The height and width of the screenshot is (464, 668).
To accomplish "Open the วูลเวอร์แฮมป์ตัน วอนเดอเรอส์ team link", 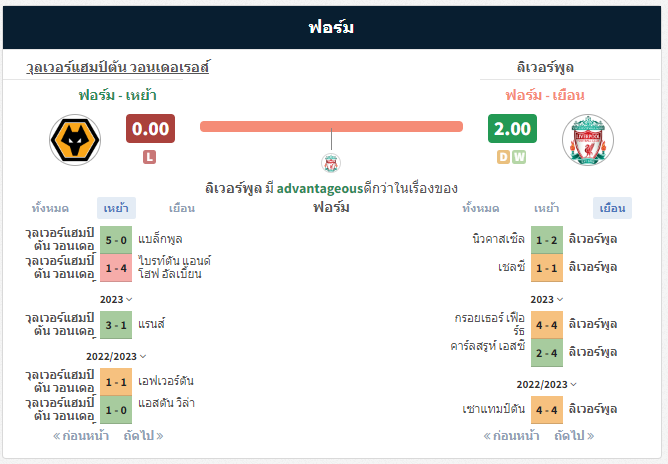I will 118,67.
